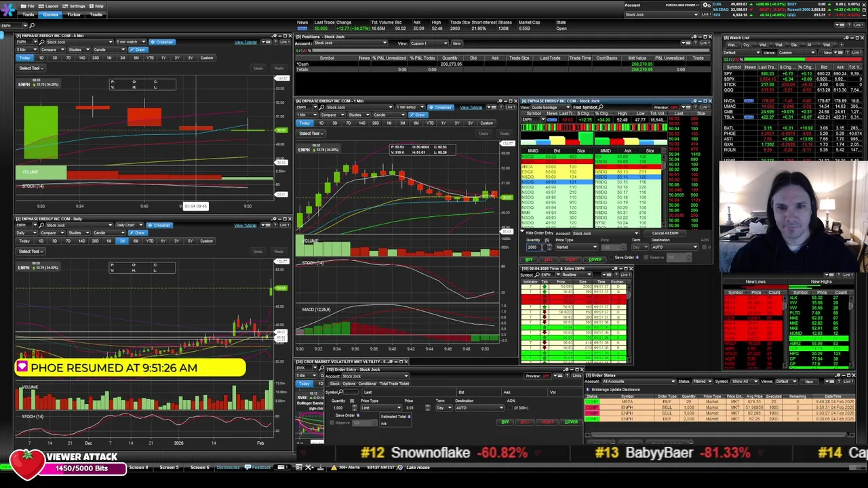Select the YTD range in 5 Min chart
The width and height of the screenshot is (868, 488).
point(150,58)
